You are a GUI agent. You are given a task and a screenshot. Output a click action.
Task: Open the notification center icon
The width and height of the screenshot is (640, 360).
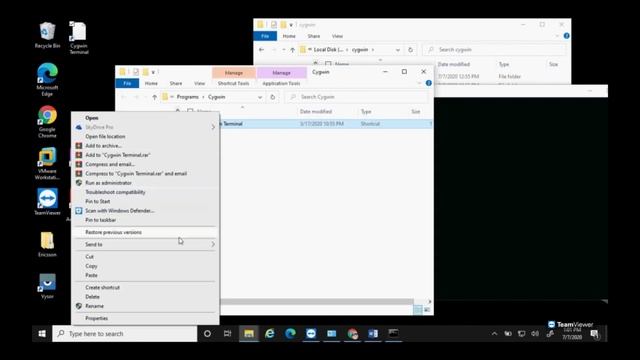coord(595,334)
